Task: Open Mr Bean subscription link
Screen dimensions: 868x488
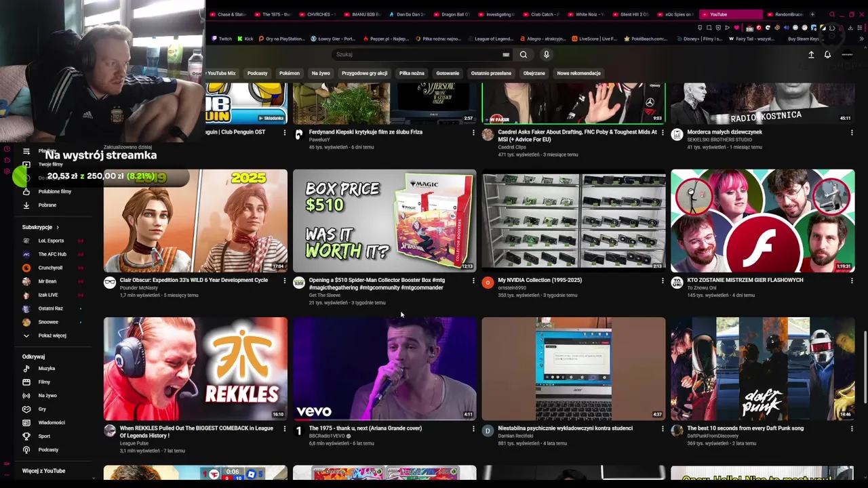Action: [47, 281]
